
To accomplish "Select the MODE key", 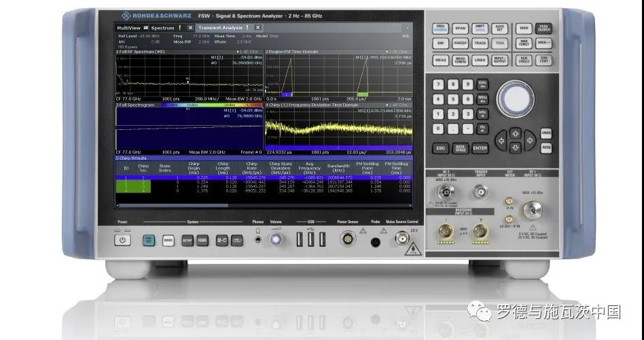I will coord(168,241).
